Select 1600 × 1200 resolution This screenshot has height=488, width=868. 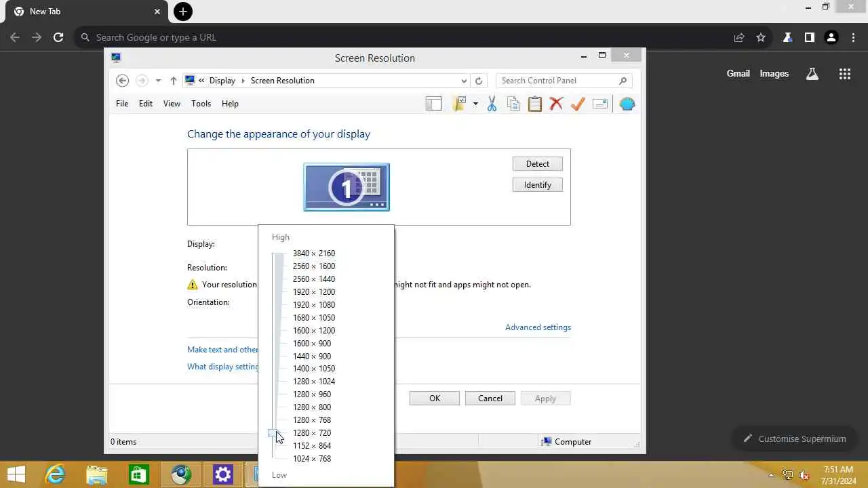314,331
